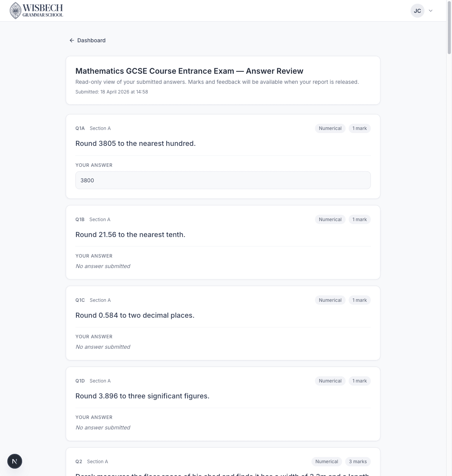Image resolution: width=452 pixels, height=476 pixels.
Task: Click the Submitted date text
Action: 112,92
